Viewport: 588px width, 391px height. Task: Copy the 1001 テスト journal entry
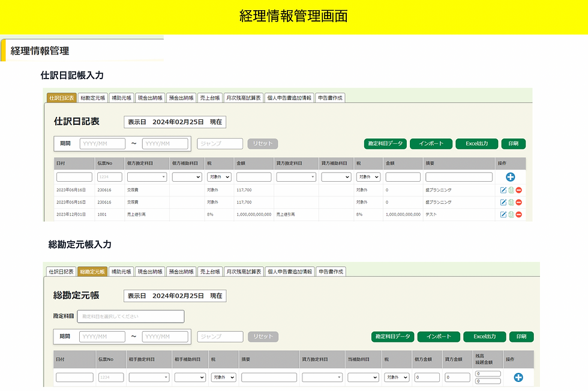coord(511,215)
